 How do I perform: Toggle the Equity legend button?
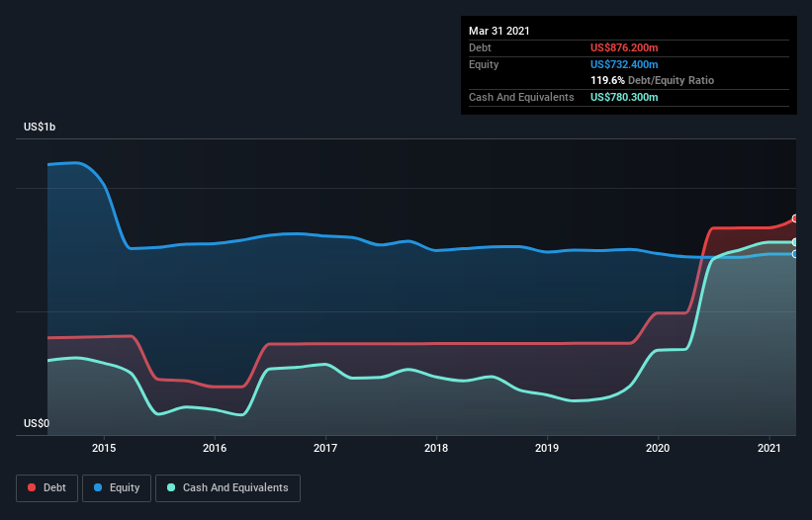(x=117, y=488)
